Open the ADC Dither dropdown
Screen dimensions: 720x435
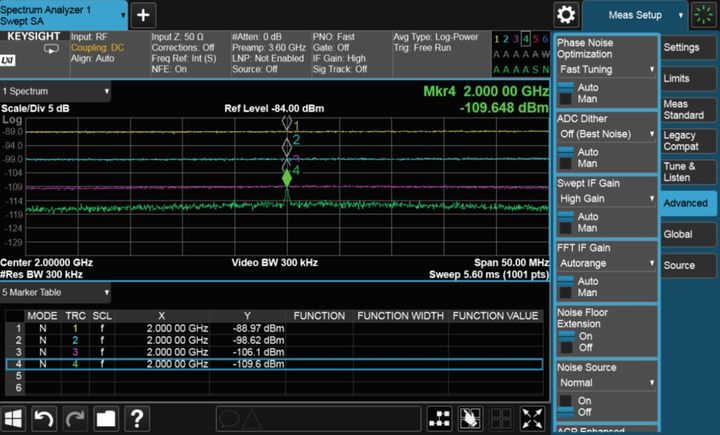606,133
